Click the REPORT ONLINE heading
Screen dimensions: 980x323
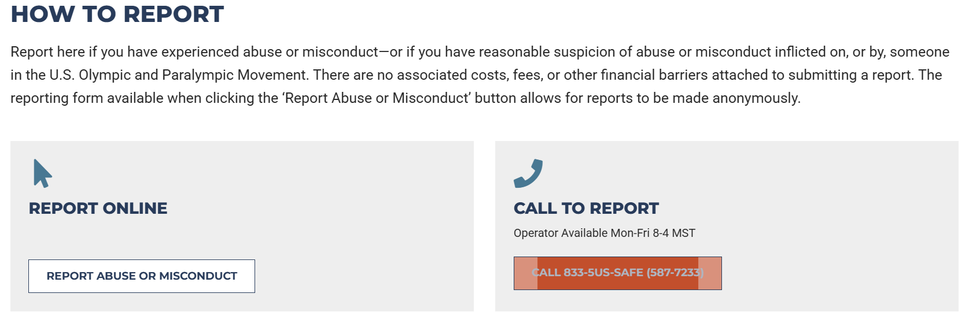98,208
